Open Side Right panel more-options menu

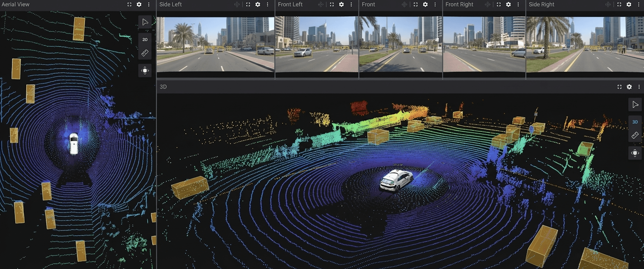[x=639, y=4]
